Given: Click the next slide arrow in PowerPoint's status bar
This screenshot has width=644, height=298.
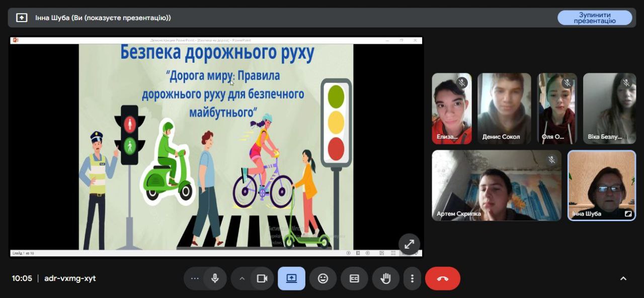Looking at the screenshot, I should (368, 253).
